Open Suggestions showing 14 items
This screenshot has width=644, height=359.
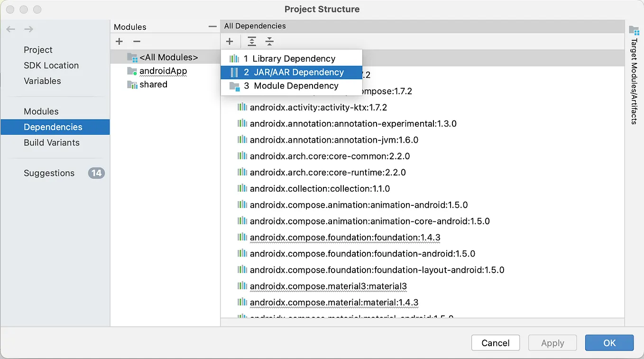[49, 173]
